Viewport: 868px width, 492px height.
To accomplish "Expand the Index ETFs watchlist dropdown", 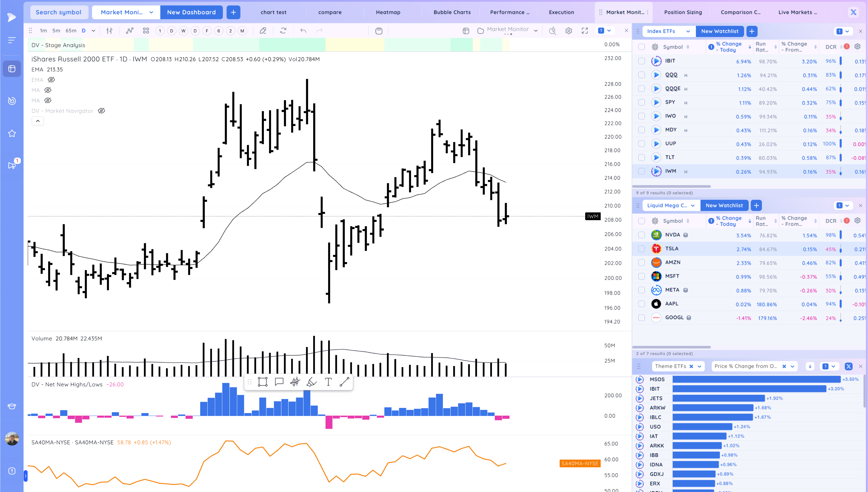I will (x=688, y=31).
